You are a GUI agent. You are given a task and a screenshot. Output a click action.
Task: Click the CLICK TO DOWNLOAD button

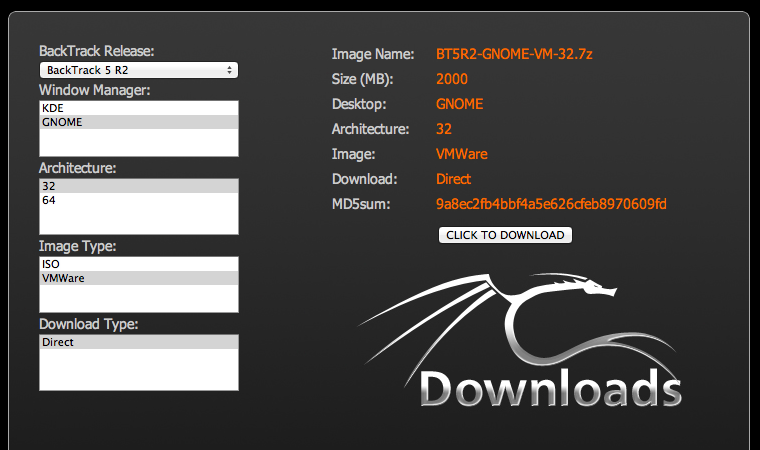(505, 235)
